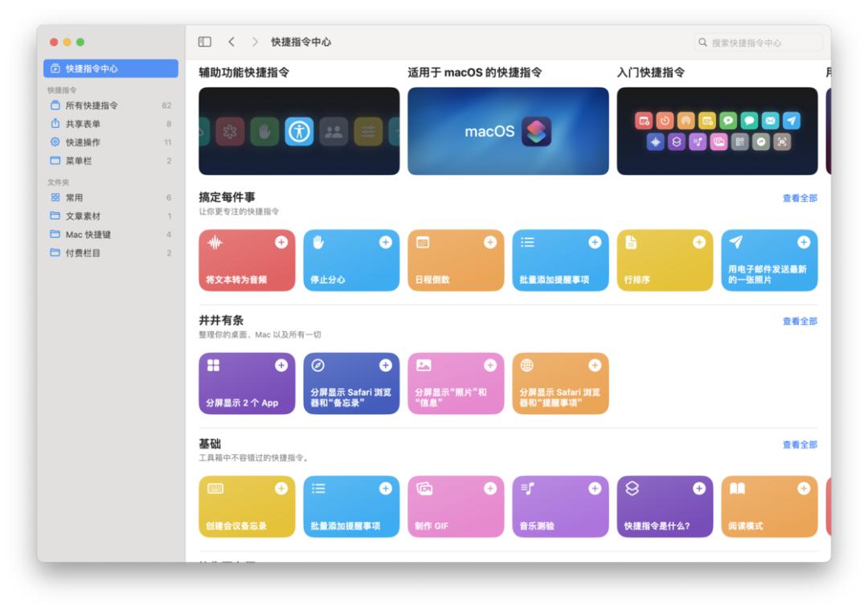This screenshot has width=868, height=611.
Task: Click the layers icon on 快捷指令是什么?
Action: tap(633, 488)
